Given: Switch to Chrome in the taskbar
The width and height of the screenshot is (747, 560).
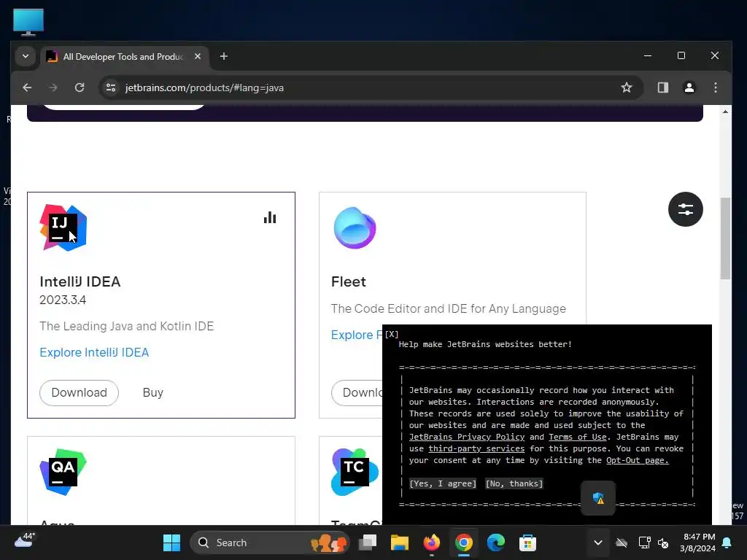Looking at the screenshot, I should (463, 542).
